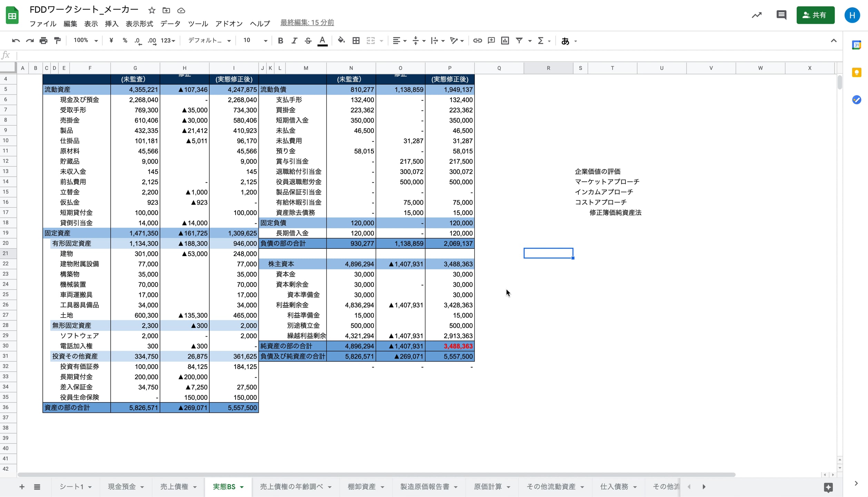Image resolution: width=868 pixels, height=497 pixels.
Task: Click the Print icon
Action: 43,40
